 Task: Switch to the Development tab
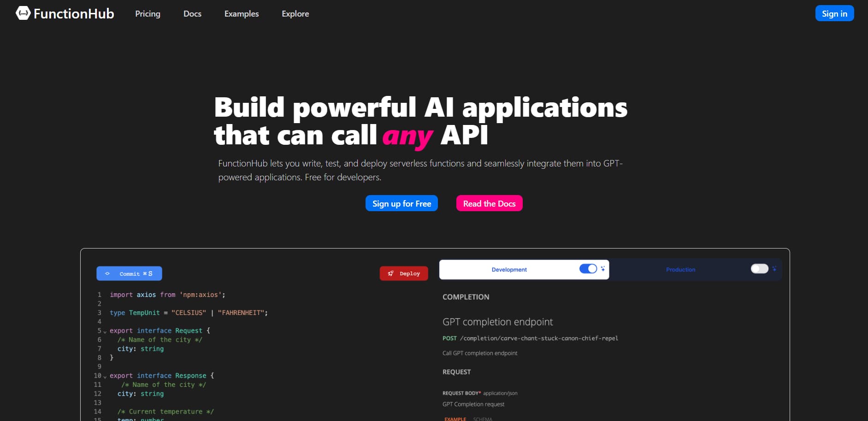(x=524, y=270)
